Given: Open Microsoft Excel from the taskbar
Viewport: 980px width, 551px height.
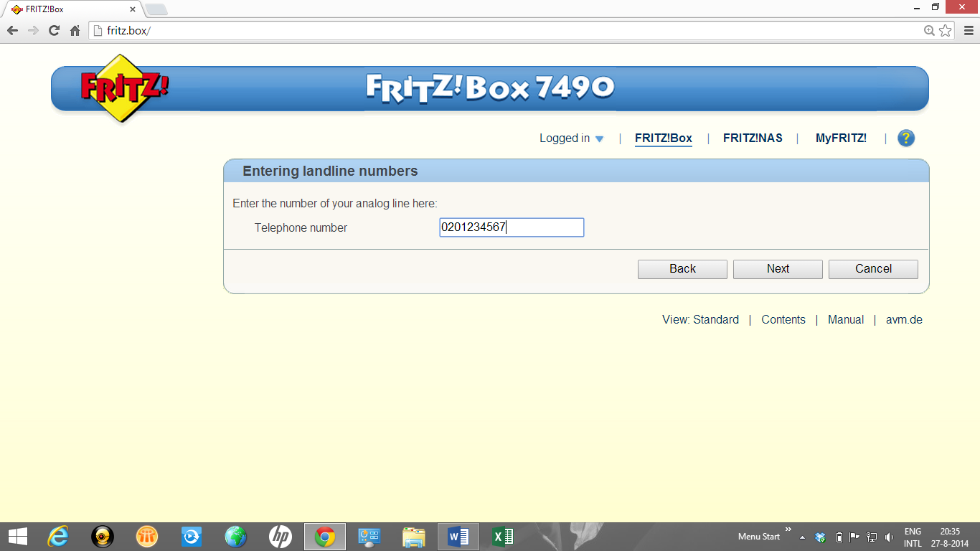Looking at the screenshot, I should coord(502,537).
